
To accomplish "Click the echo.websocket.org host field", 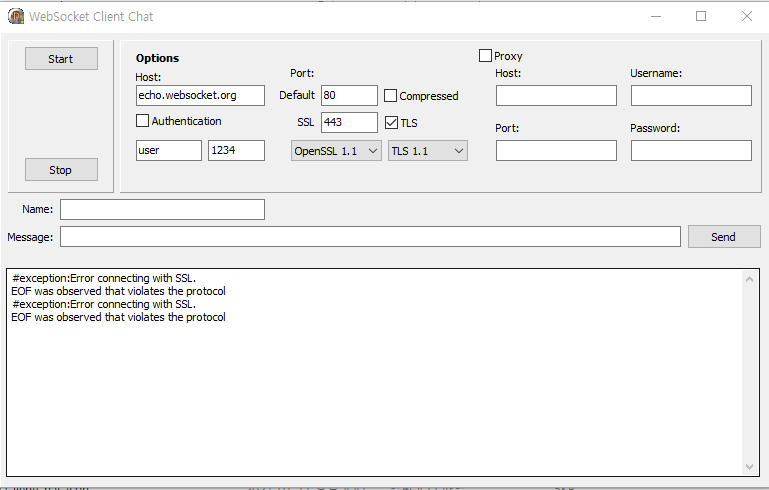I will click(x=200, y=95).
